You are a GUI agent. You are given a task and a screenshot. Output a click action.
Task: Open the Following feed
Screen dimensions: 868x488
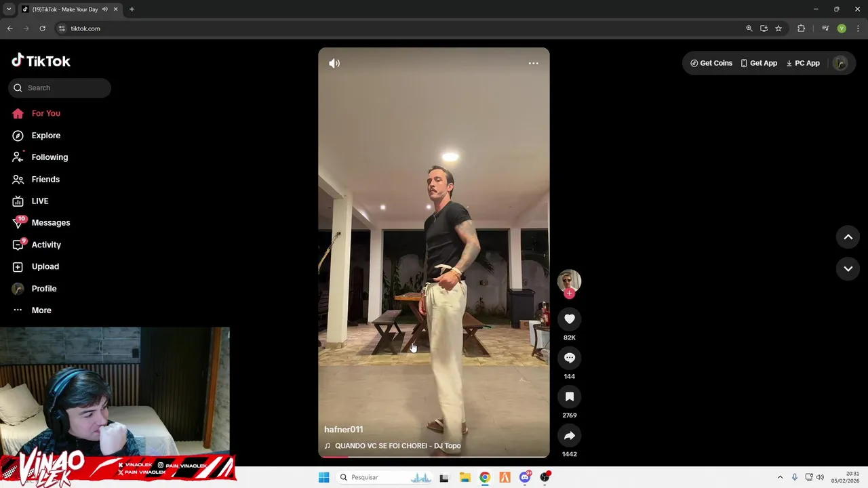coord(40,157)
